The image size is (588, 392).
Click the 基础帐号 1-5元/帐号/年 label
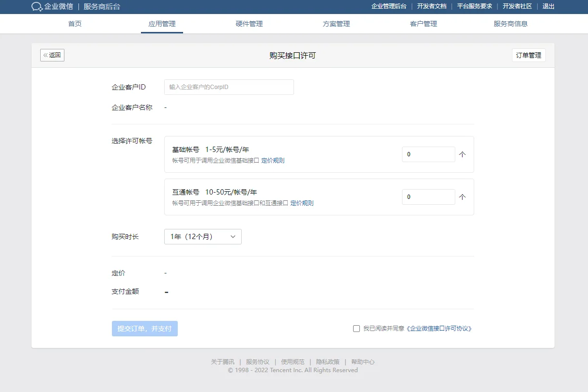[211, 150]
